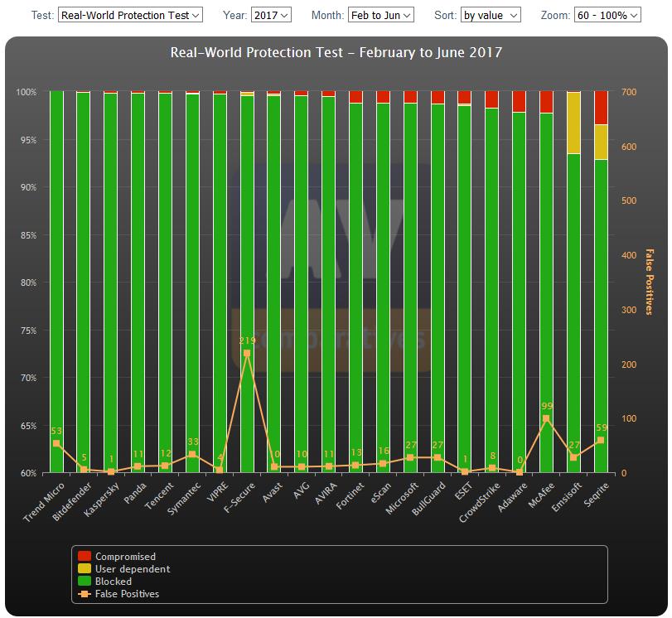Viewport: 672px width, 618px height.
Task: Click the Kaspersky green blocked bar
Action: point(110,282)
